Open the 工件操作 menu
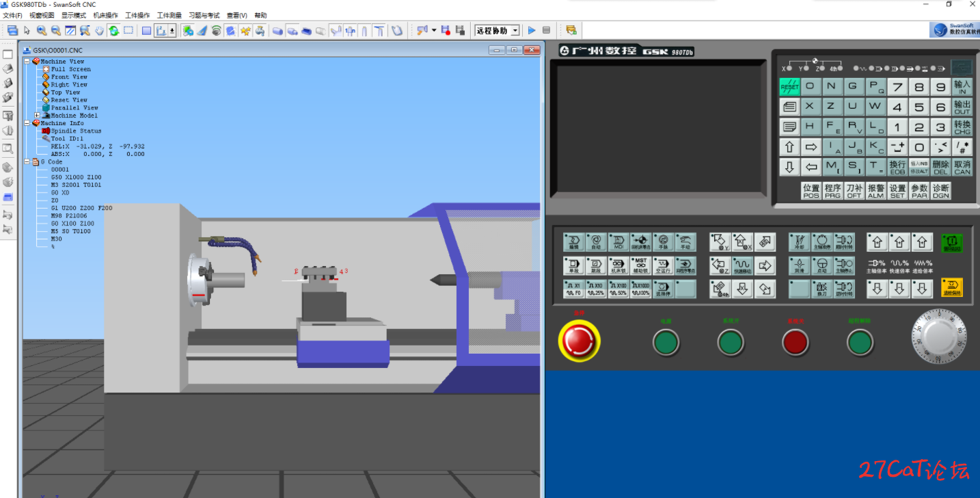 [137, 15]
